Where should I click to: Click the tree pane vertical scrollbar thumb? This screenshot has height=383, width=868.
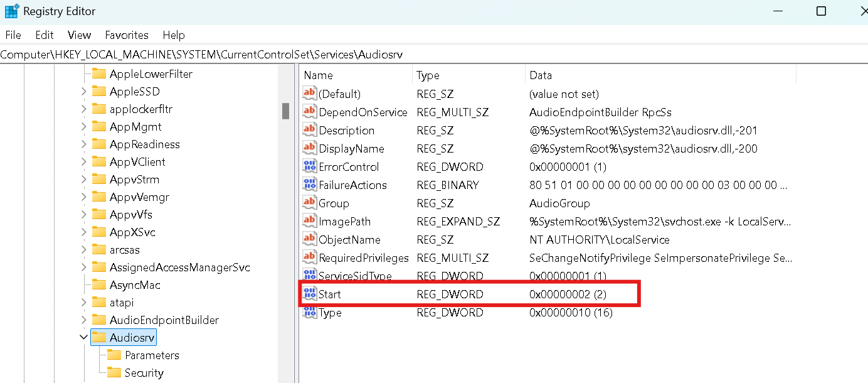pos(285,111)
